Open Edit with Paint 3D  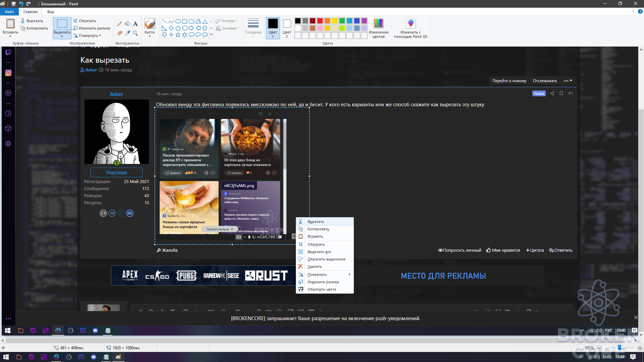coord(411,28)
